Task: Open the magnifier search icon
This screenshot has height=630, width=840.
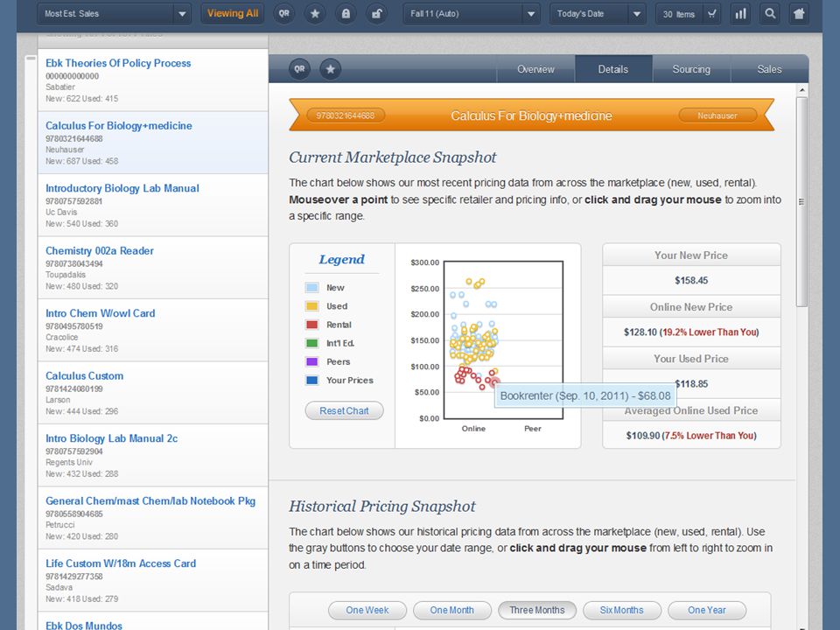Action: click(x=770, y=13)
